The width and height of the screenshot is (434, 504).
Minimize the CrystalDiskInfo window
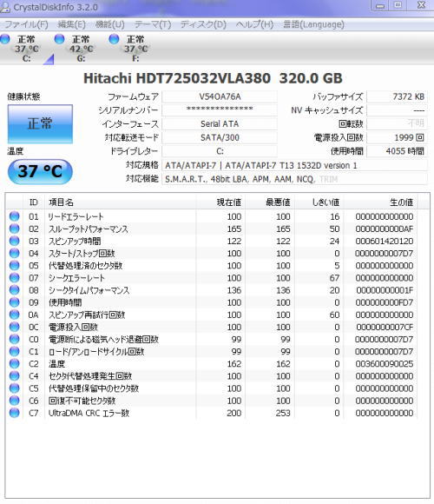pos(380,5)
